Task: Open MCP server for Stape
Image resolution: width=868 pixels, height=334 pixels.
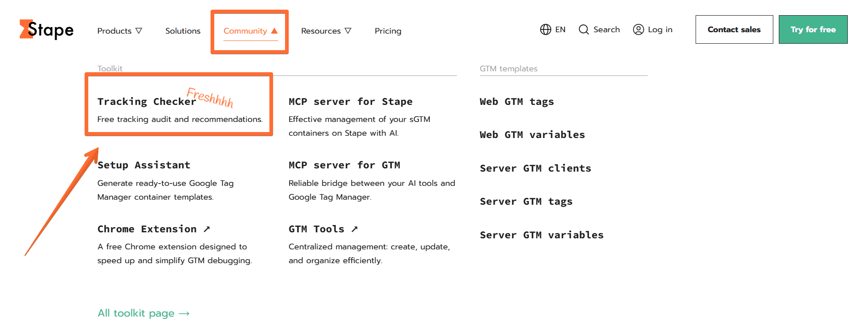Action: click(351, 102)
